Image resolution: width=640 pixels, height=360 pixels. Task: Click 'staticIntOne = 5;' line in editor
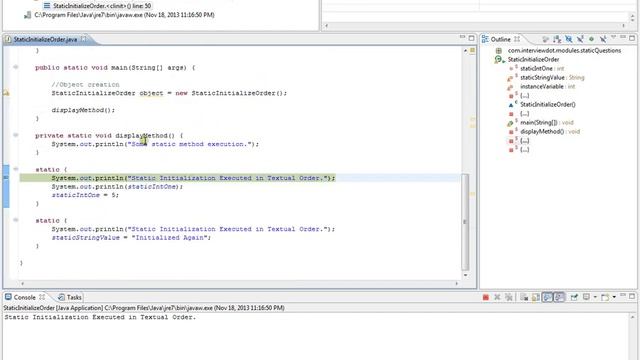coord(85,195)
